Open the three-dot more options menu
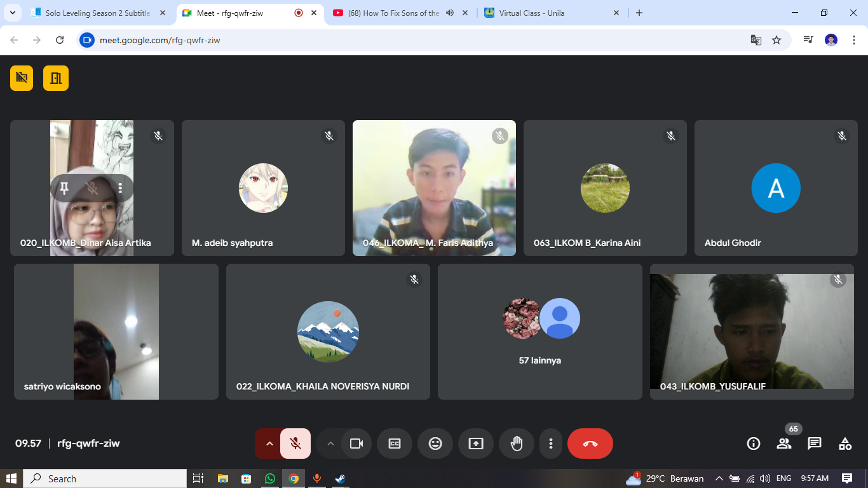This screenshot has width=868, height=488. (x=551, y=444)
